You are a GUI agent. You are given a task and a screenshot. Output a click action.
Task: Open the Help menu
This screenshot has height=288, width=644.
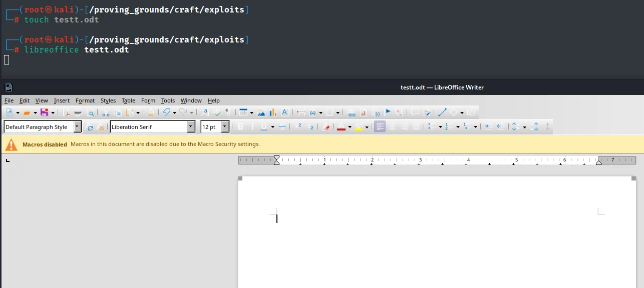point(214,100)
